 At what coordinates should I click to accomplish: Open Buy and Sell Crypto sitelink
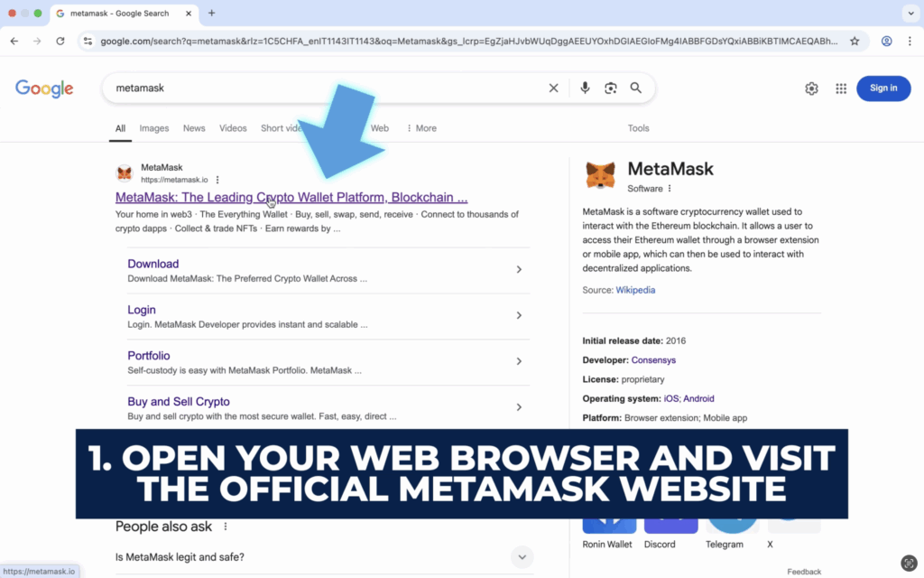click(x=179, y=402)
